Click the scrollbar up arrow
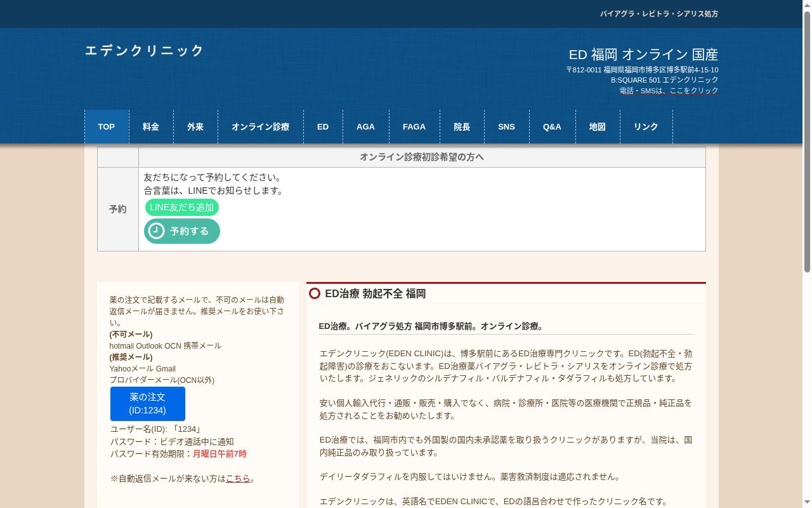Viewport: 812px width, 508px height. pyautogui.click(x=807, y=5)
